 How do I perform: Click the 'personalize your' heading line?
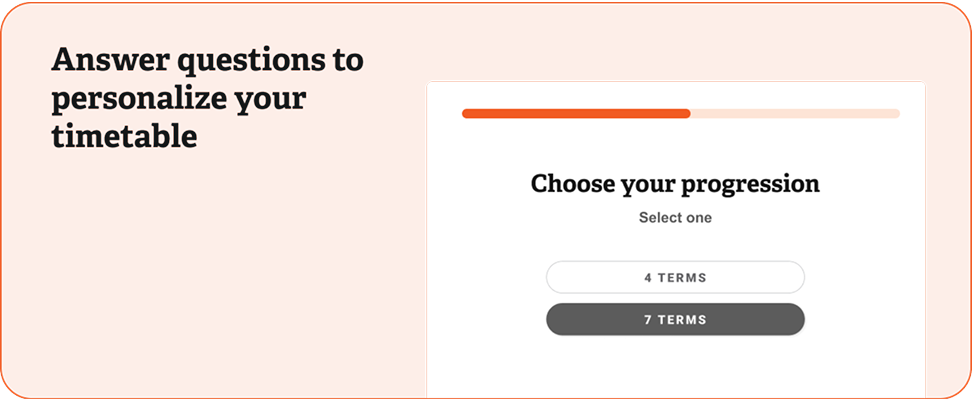(x=179, y=101)
